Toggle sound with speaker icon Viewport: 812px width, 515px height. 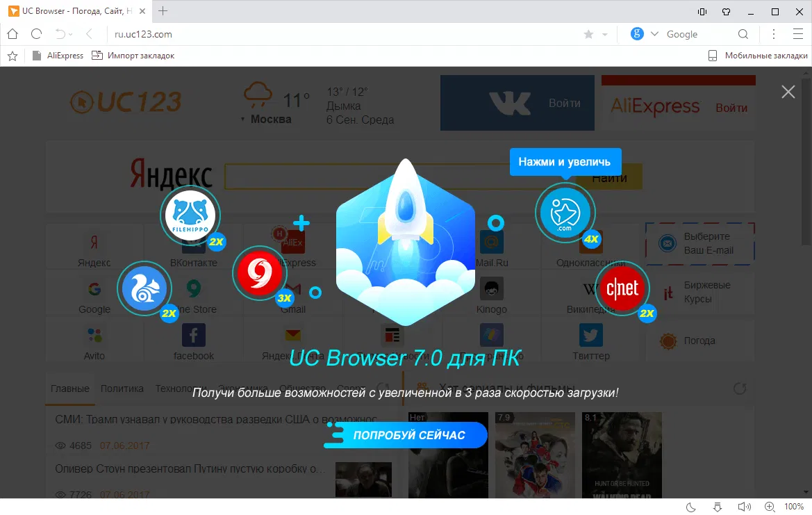(x=744, y=507)
